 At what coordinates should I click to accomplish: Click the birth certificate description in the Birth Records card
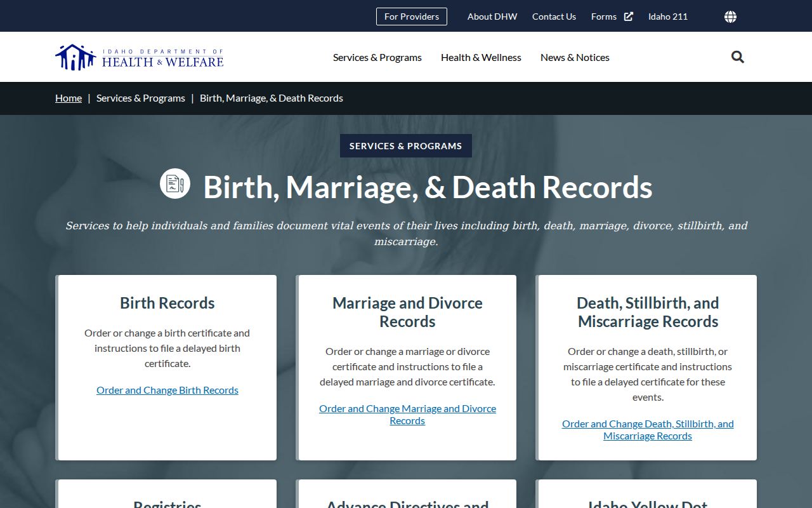pos(167,348)
